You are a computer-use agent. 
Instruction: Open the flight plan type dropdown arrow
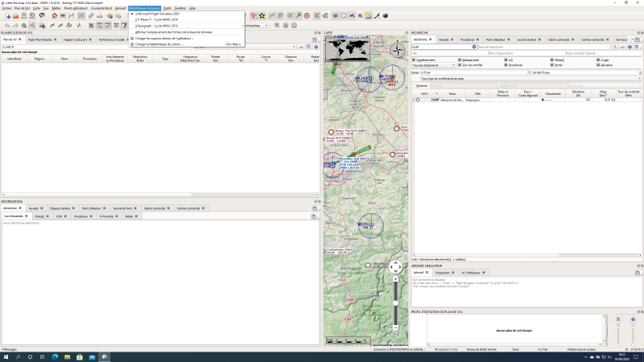(294, 47)
